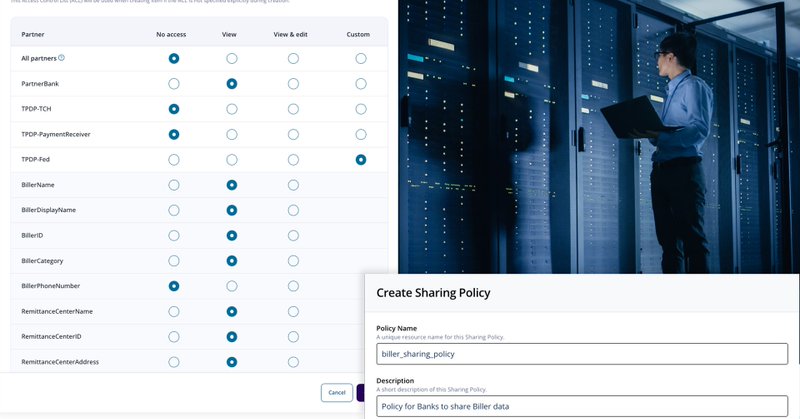Select View for TPDP-TCH
The width and height of the screenshot is (800, 419).
click(232, 109)
